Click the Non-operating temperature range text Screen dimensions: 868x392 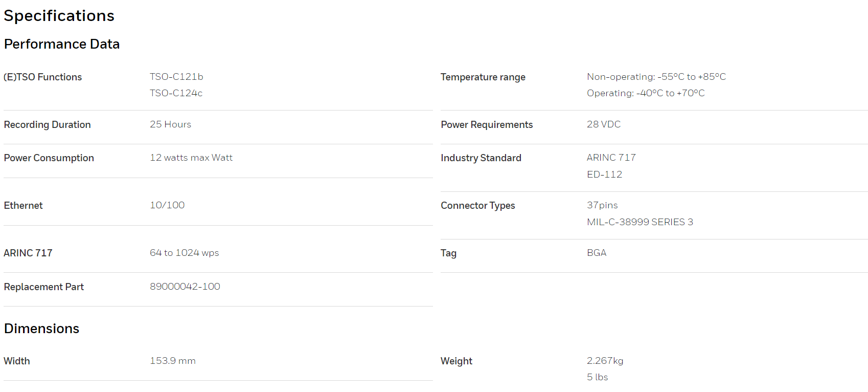click(656, 77)
